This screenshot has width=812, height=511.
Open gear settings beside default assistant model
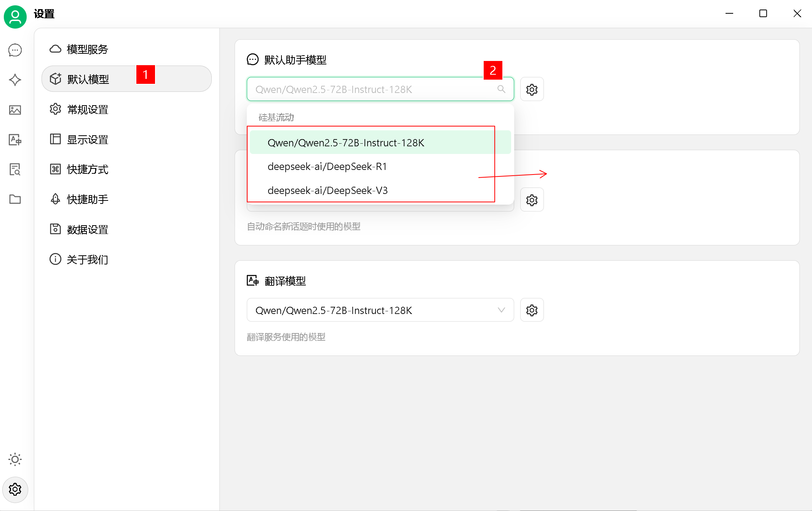(532, 90)
